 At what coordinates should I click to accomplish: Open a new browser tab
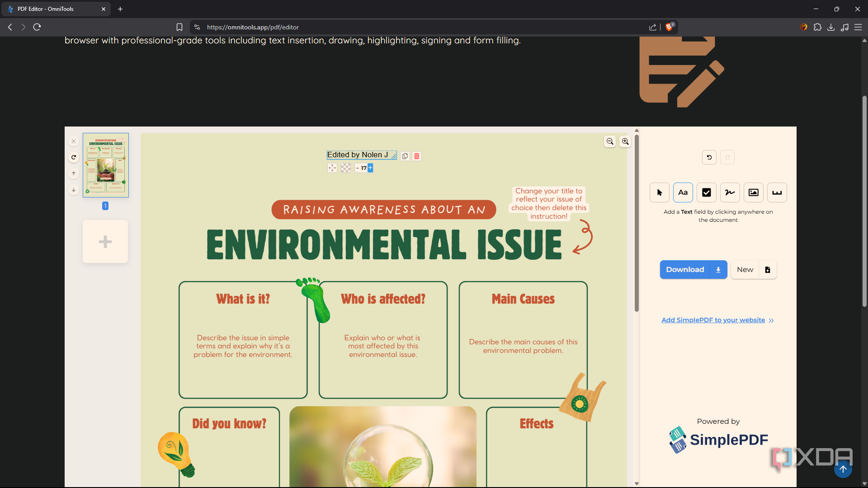pyautogui.click(x=120, y=9)
